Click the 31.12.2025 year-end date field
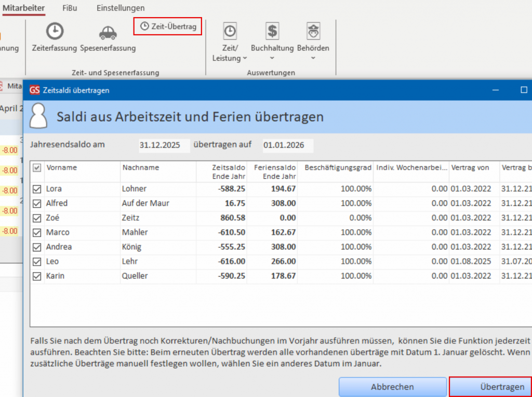This screenshot has height=397, width=532. [162, 145]
